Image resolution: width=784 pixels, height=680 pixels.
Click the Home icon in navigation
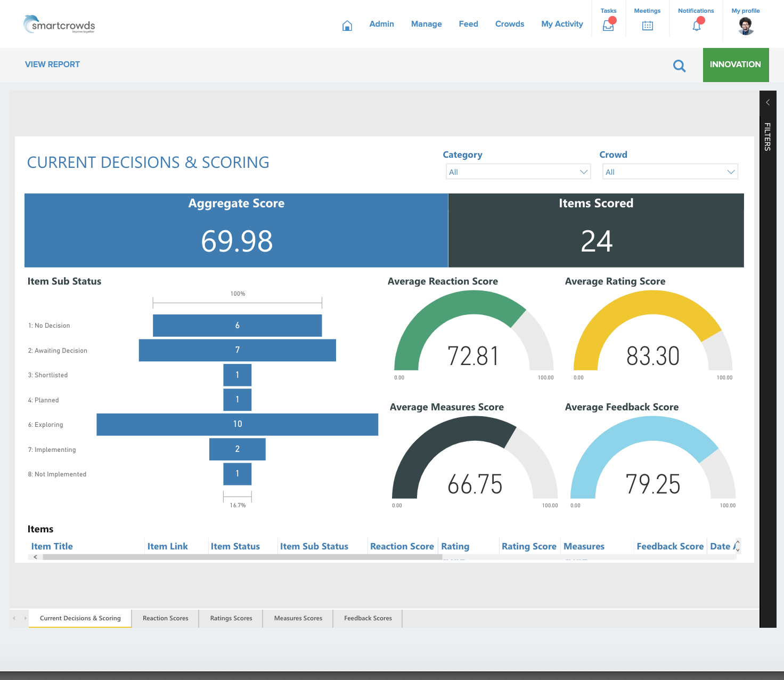[347, 26]
